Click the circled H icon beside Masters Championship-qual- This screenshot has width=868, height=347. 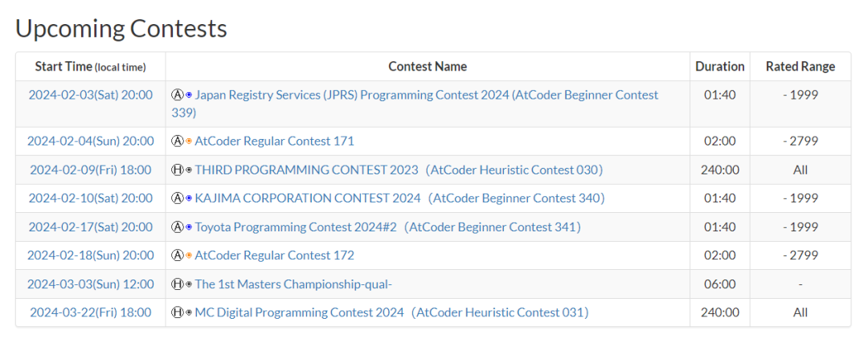(x=177, y=284)
